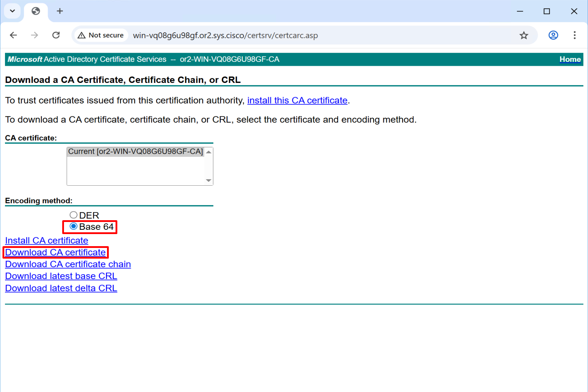This screenshot has width=588, height=392.
Task: Open a new tab with plus icon
Action: (x=60, y=11)
